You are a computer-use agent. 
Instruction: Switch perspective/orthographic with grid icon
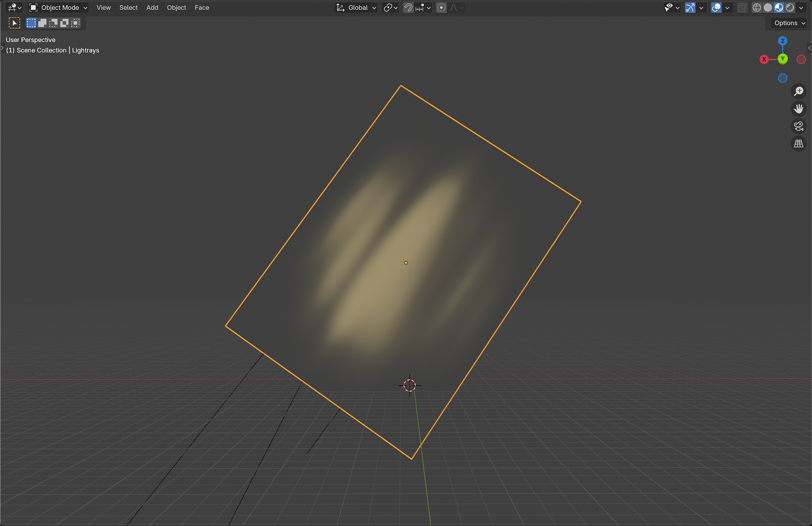pos(798,144)
